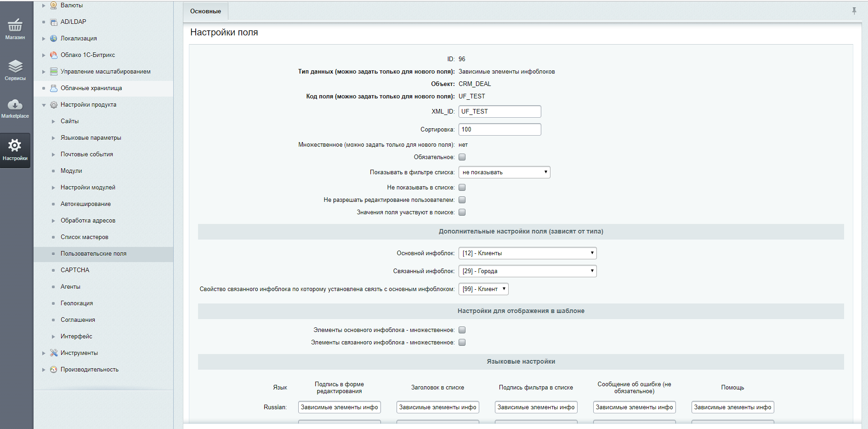The height and width of the screenshot is (429, 868).
Task: Click the Облако 1С-Битрикс icon
Action: pyautogui.click(x=54, y=55)
